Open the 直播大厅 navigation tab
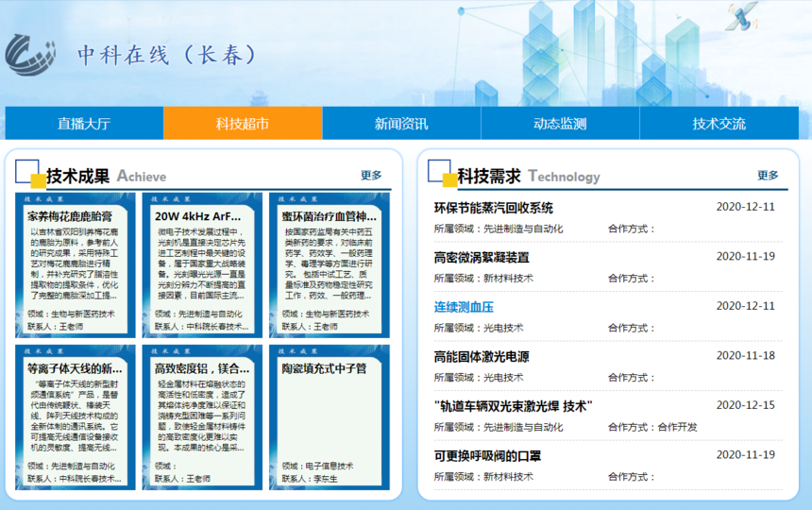This screenshot has width=812, height=510. tap(84, 124)
